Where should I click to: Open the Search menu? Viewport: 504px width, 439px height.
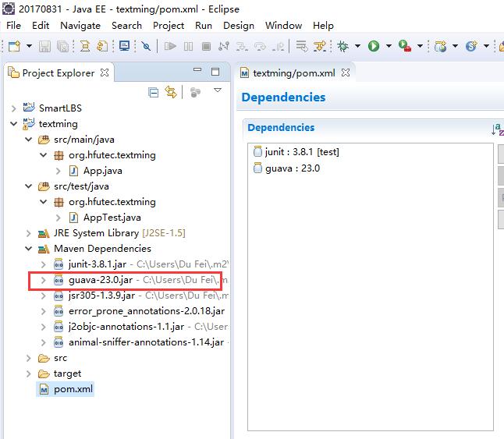point(126,26)
